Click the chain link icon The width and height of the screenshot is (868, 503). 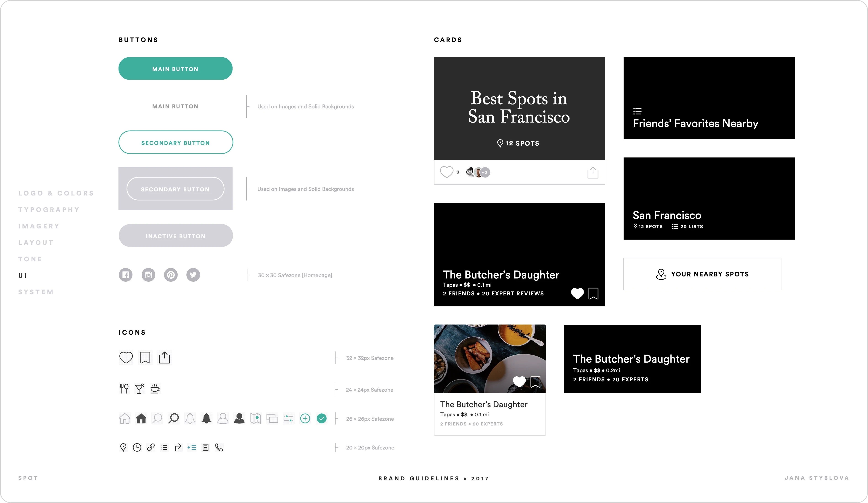pos(151,447)
